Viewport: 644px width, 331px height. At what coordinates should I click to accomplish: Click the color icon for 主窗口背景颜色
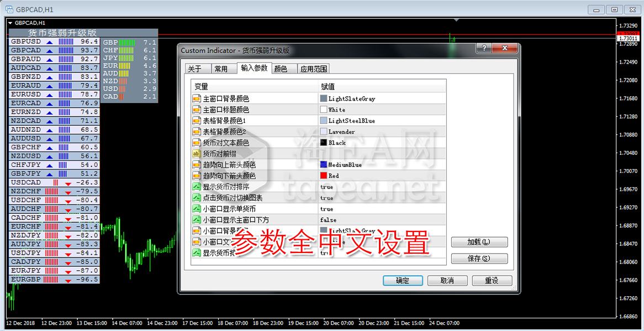196,99
